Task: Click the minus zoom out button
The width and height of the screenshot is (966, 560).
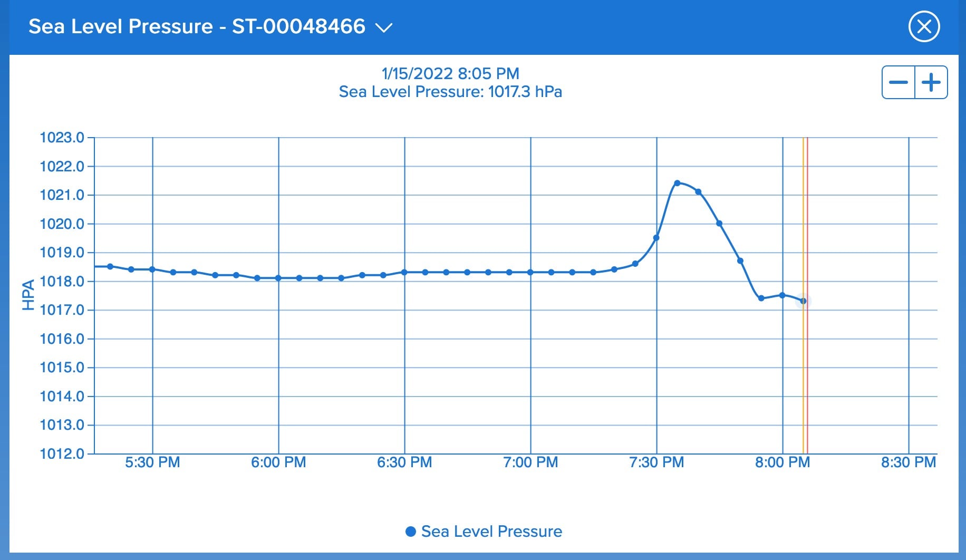Action: 899,82
